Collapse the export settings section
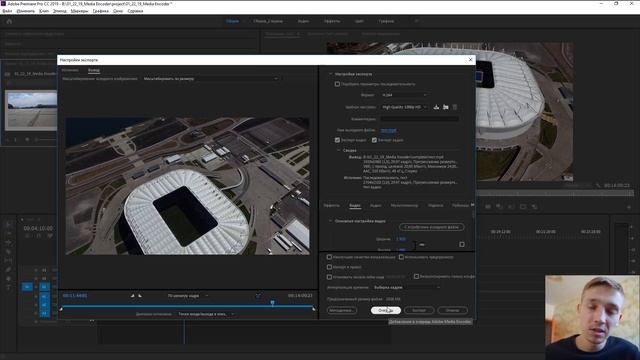Screen dimensions: 640x360 coord(331,74)
